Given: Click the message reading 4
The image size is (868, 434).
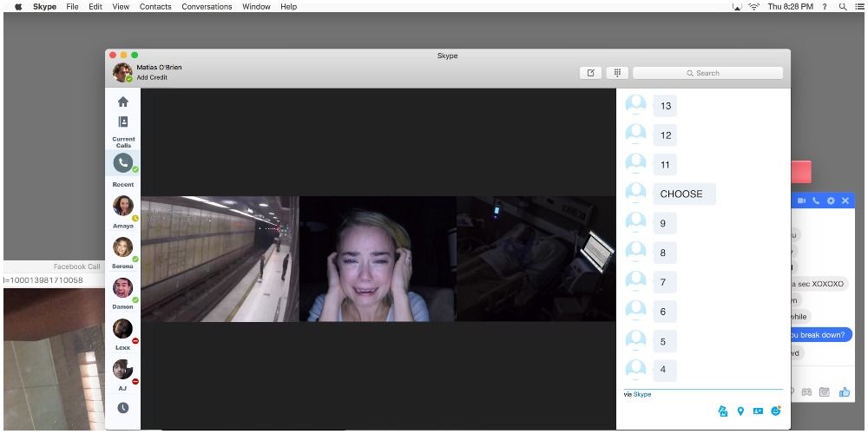Looking at the screenshot, I should click(663, 370).
